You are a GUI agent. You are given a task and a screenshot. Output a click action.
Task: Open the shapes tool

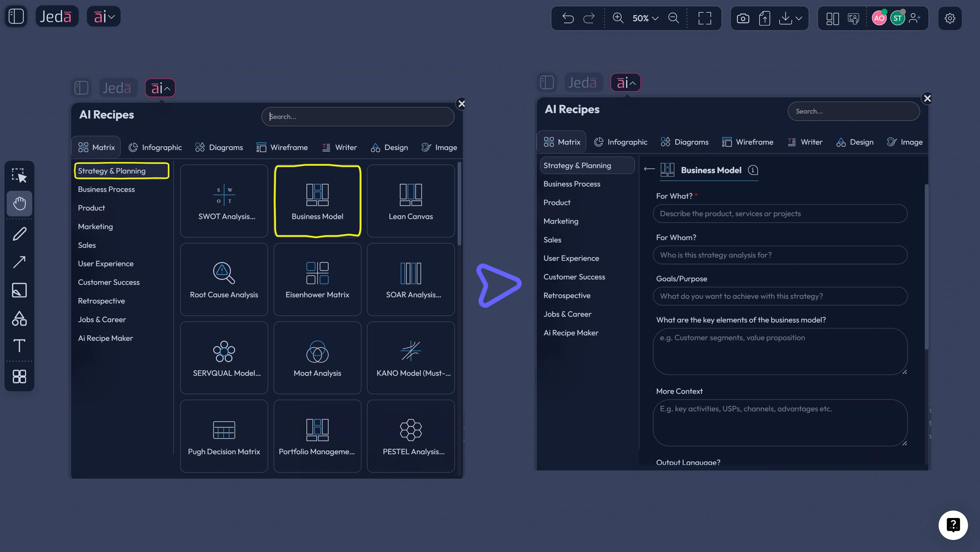point(19,318)
